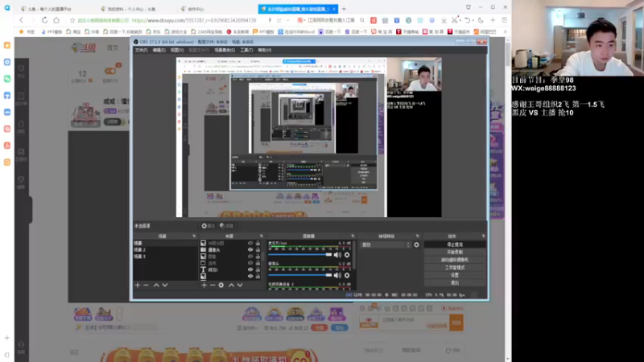Viewport: 644px width, 362px height.
Task: Open source properties gear in Sources toolbar
Action: coord(221,285)
